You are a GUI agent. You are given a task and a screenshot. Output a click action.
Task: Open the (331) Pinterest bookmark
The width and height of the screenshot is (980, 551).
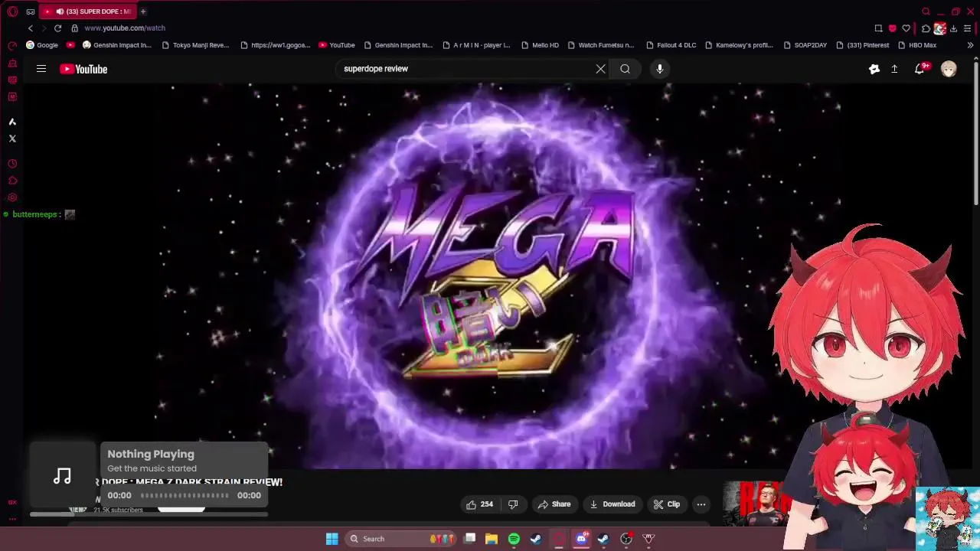point(863,45)
